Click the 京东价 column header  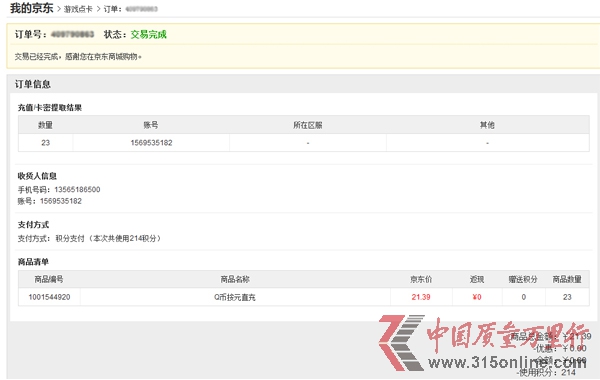[x=421, y=279]
